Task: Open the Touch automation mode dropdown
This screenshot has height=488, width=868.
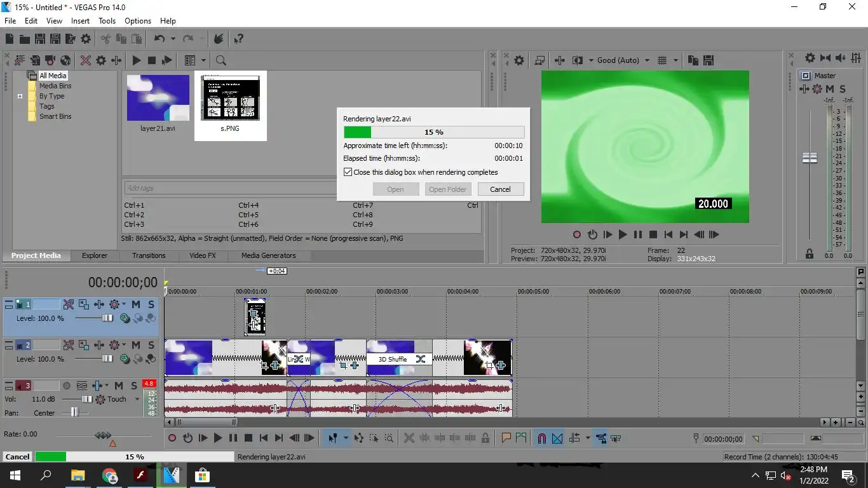Action: [136, 399]
